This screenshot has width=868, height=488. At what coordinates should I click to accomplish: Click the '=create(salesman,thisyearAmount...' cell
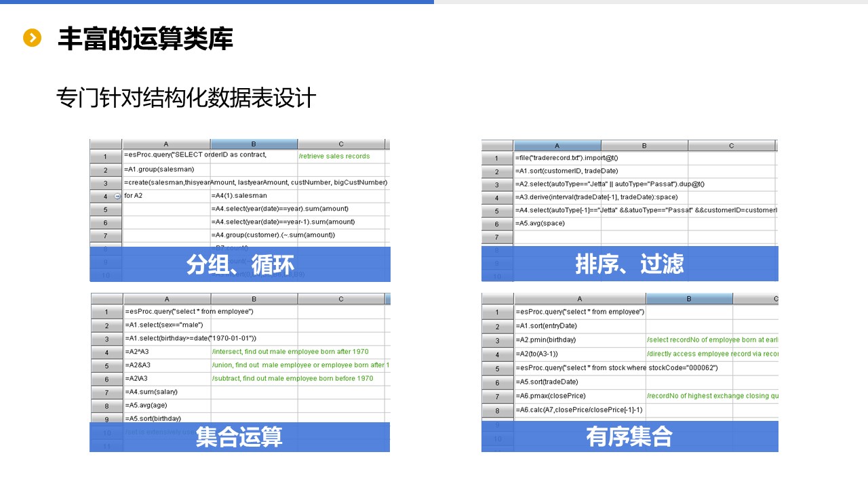(256, 182)
